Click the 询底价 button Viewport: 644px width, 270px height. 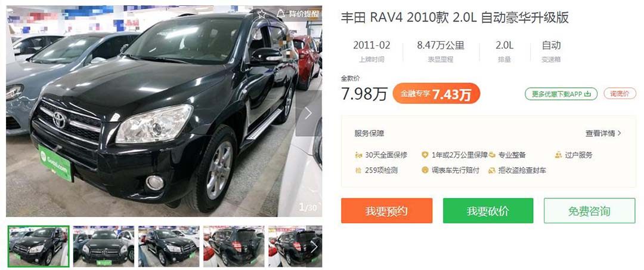click(x=620, y=94)
